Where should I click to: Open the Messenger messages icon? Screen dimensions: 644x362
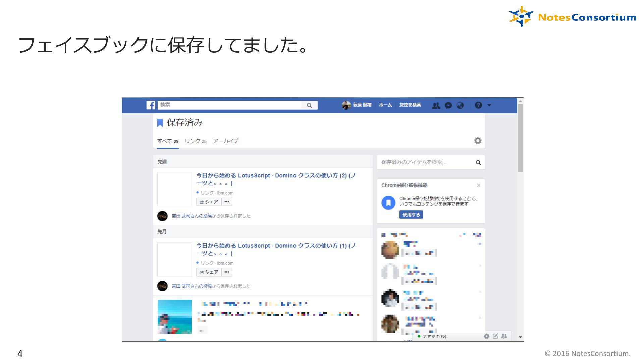(448, 105)
